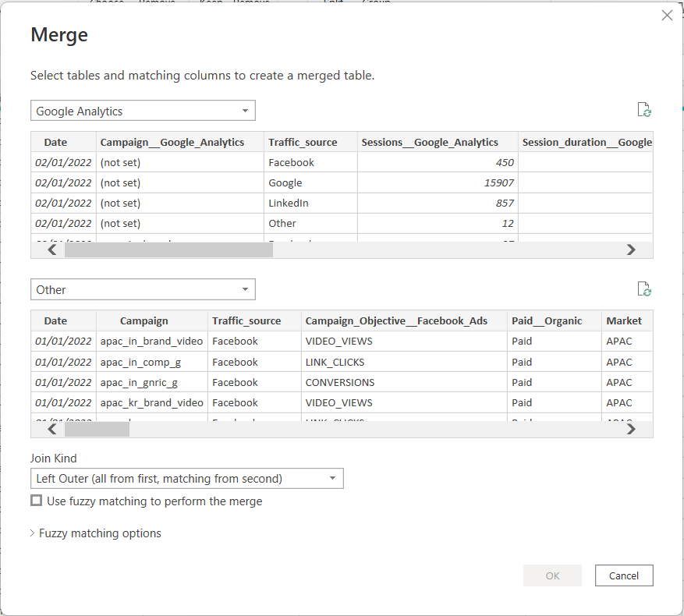Click the apac_in_brand_video campaign cell

152,342
